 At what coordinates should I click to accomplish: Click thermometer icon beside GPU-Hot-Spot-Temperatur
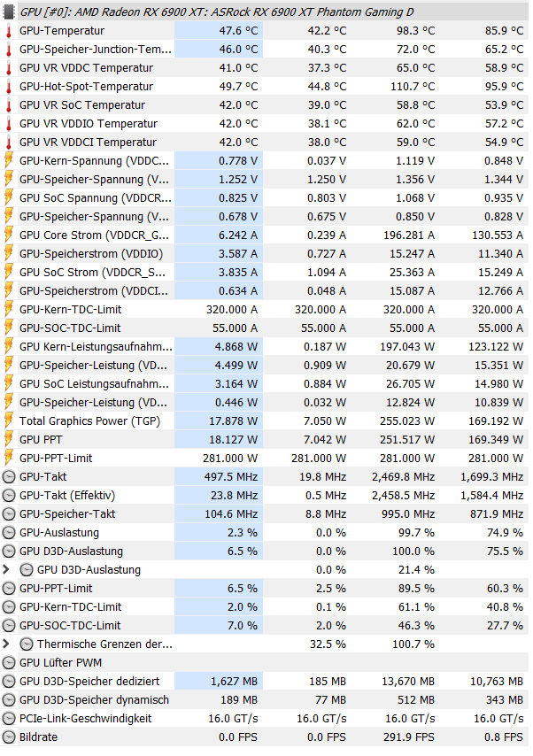tap(9, 87)
